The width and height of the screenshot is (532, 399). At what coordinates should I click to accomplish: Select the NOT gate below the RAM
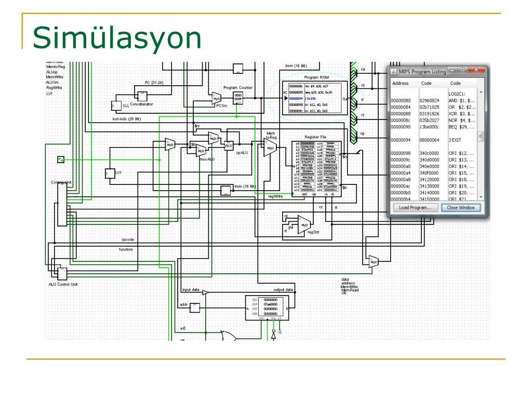tap(273, 335)
